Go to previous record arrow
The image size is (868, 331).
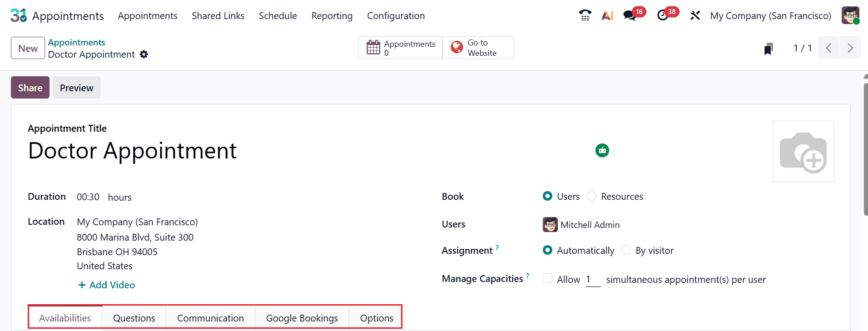pyautogui.click(x=828, y=48)
